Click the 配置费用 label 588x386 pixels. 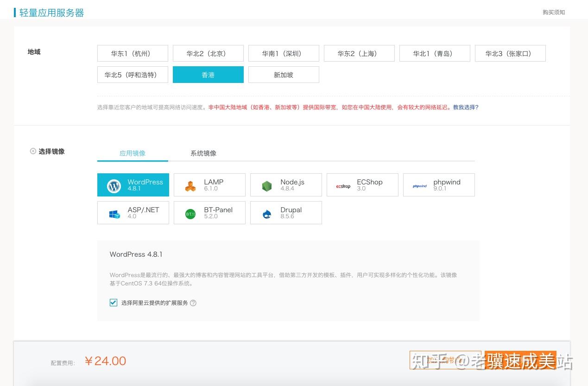tap(63, 363)
